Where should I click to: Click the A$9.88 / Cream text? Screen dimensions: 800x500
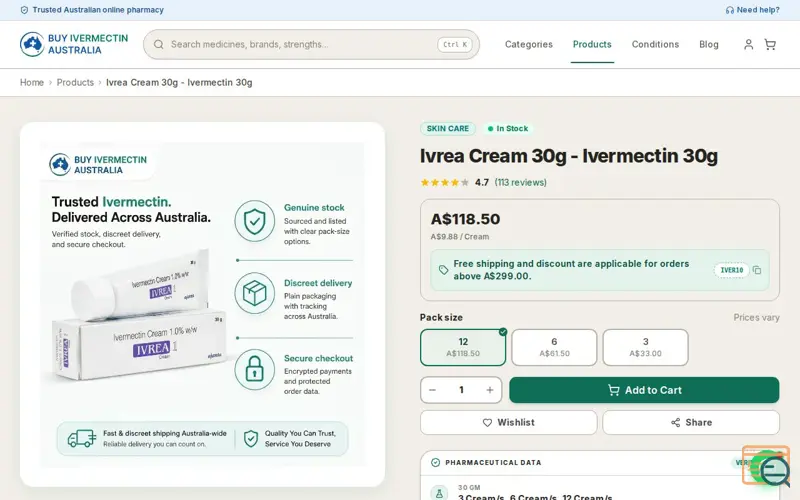point(460,237)
